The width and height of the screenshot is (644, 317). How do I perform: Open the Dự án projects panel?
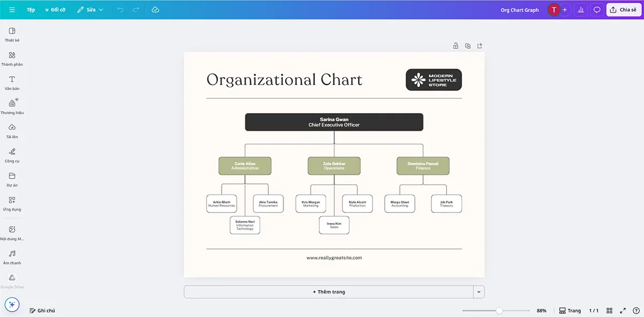12,180
